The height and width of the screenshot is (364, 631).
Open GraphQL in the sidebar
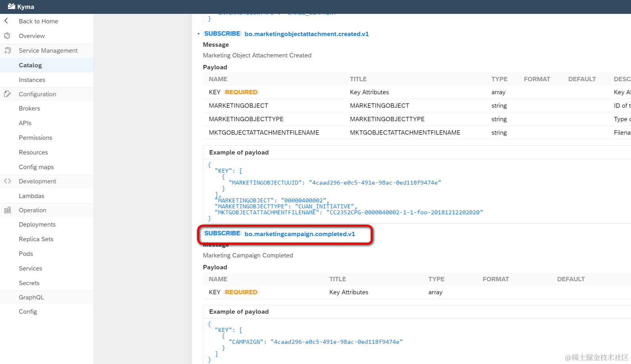31,297
